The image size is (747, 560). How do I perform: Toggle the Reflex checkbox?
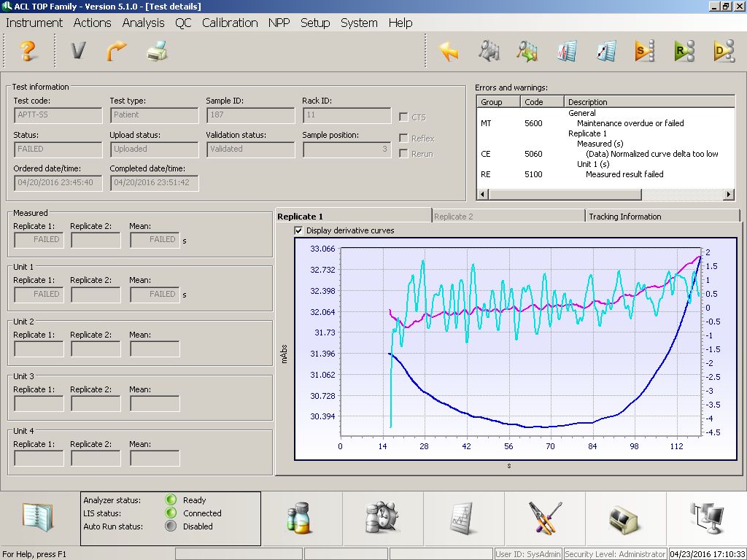coord(404,139)
